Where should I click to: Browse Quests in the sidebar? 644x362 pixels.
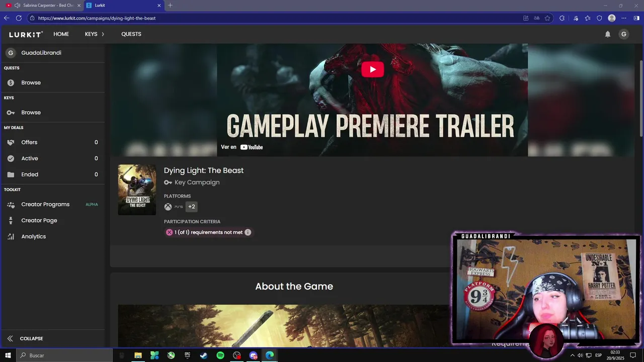tap(52, 82)
